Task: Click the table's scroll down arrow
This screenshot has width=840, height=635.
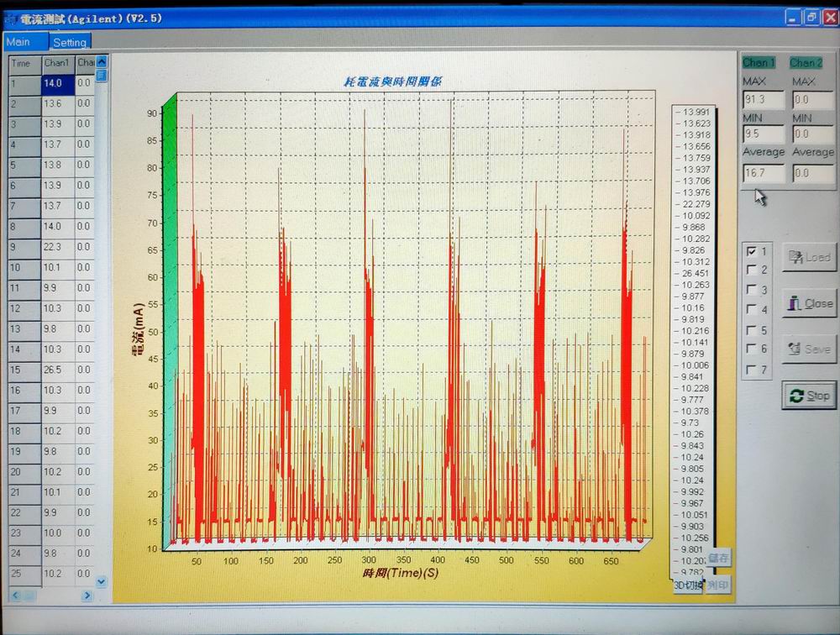Action: [x=102, y=581]
